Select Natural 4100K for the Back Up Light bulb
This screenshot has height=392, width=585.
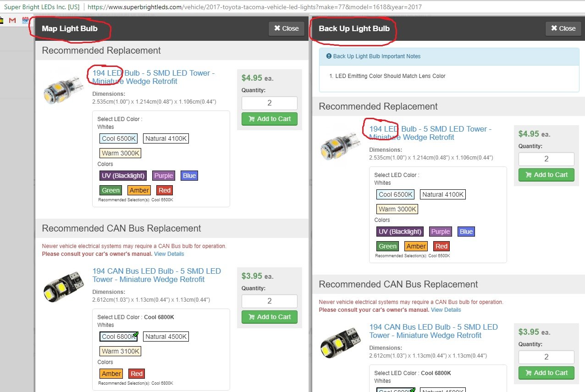443,194
